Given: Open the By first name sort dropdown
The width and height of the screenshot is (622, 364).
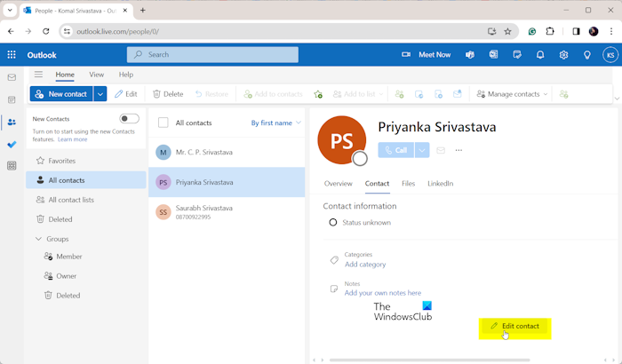Looking at the screenshot, I should (x=275, y=123).
